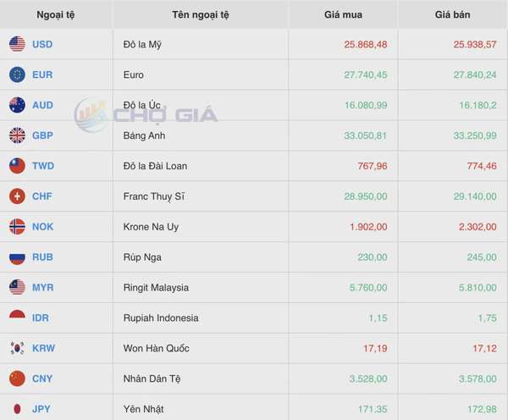The image size is (508, 420).
Task: Select the Norway flag icon
Action: (17, 227)
